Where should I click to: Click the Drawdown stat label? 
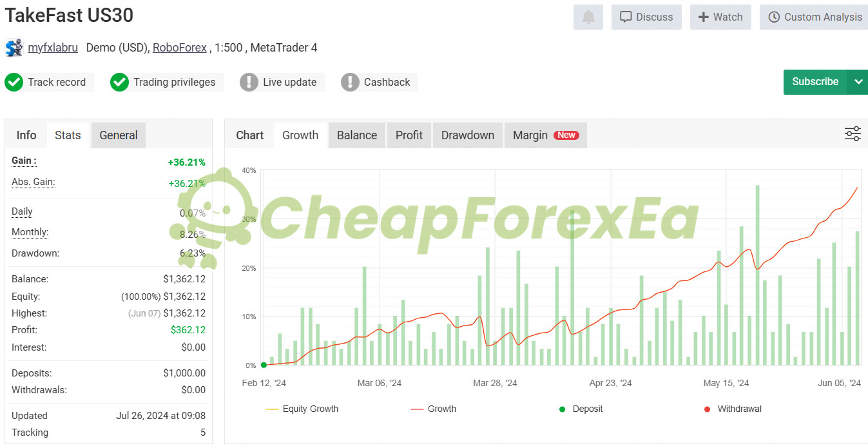(35, 253)
